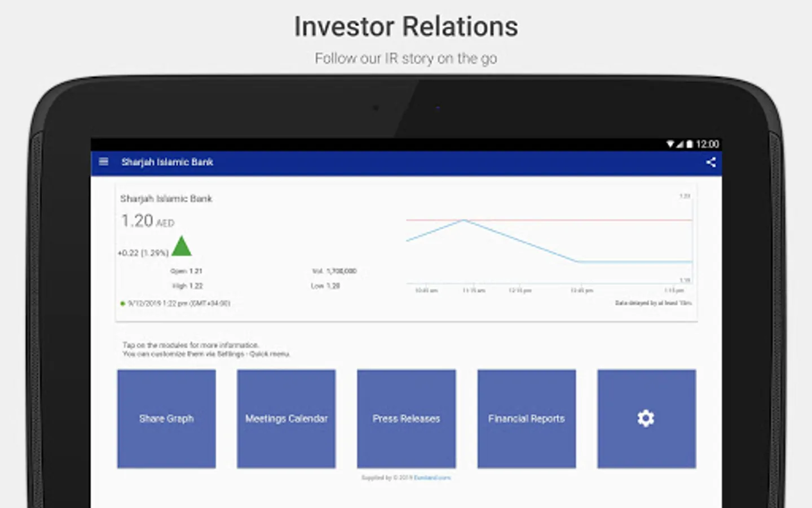Image resolution: width=812 pixels, height=508 pixels.
Task: Click the Sharjah Islamic Bank header title
Action: 167,162
